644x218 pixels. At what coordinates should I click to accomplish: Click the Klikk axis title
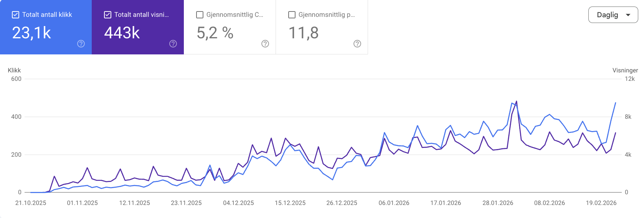pyautogui.click(x=14, y=70)
